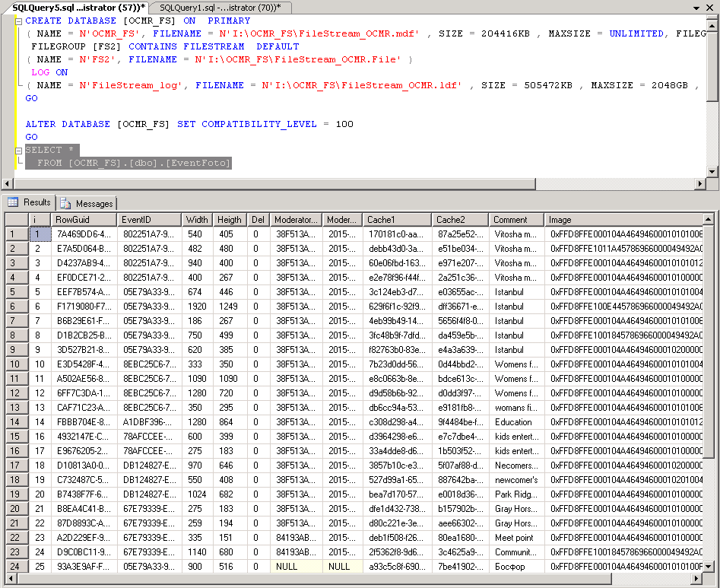Screen dimensions: 720x588
Task: Click the RowGuid cell '7A469DD6-4...'
Action: 84,234
